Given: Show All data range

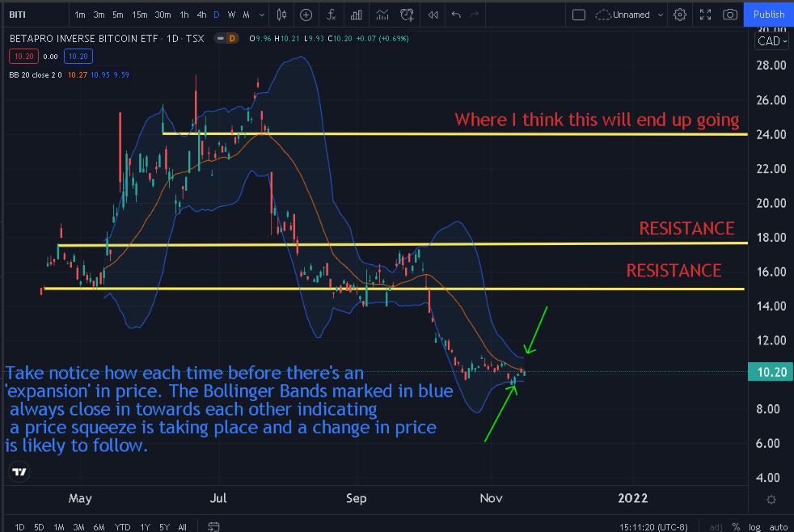Looking at the screenshot, I should pyautogui.click(x=182, y=527).
